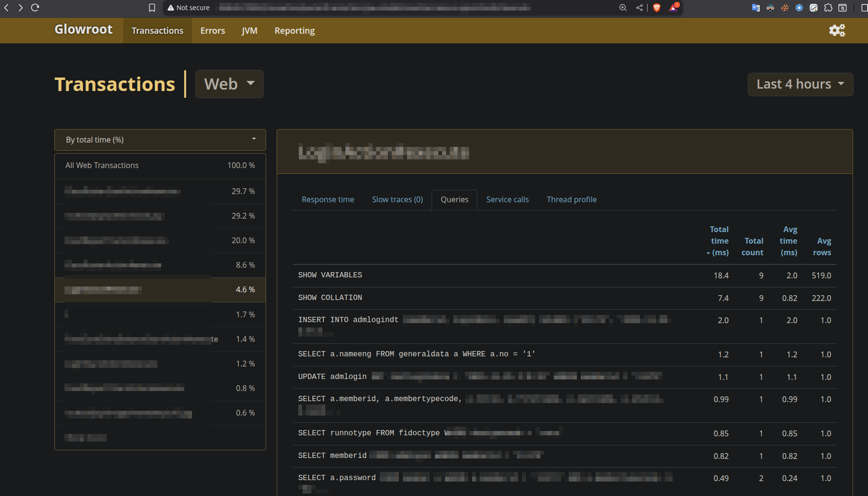Click the cookie extension icon
Viewport: 868px width, 496px height.
(x=785, y=8)
